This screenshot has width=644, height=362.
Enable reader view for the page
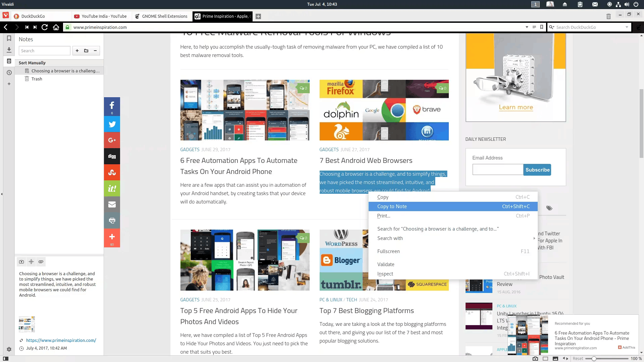click(x=534, y=27)
